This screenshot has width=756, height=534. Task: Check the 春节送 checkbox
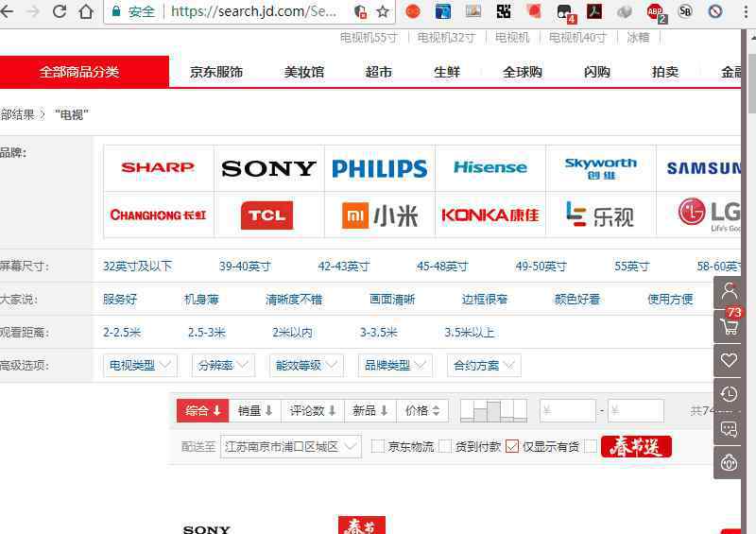pyautogui.click(x=591, y=447)
